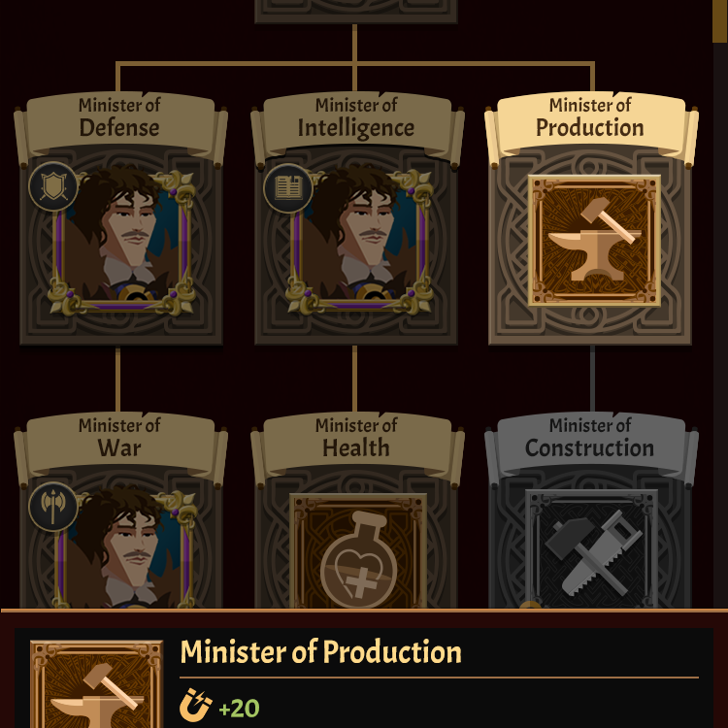Select the Minister of War banner
This screenshot has height=728, width=728.
point(120,445)
